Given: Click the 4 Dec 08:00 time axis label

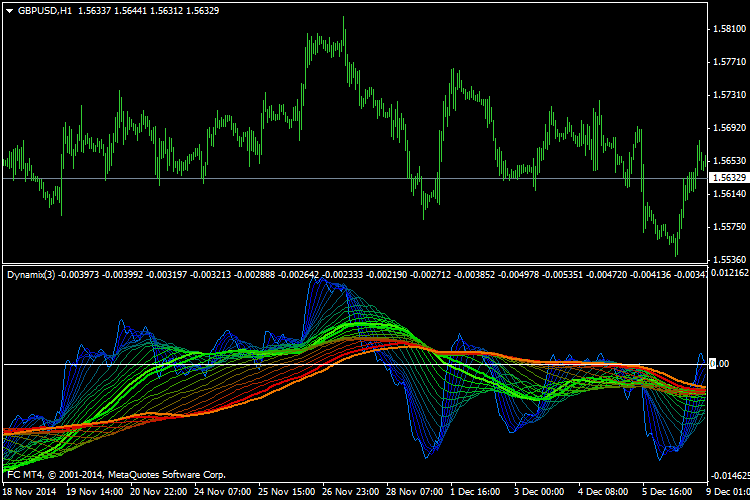Looking at the screenshot, I should click(603, 492).
